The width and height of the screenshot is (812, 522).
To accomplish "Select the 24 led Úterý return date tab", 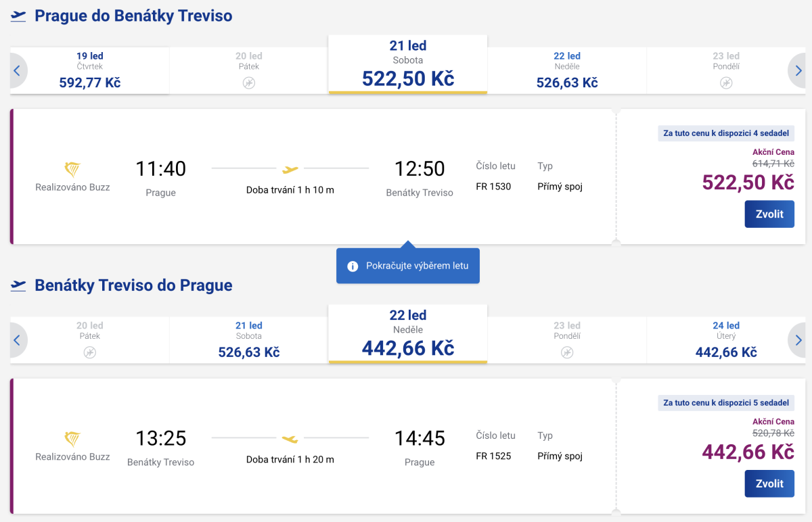I will [726, 340].
